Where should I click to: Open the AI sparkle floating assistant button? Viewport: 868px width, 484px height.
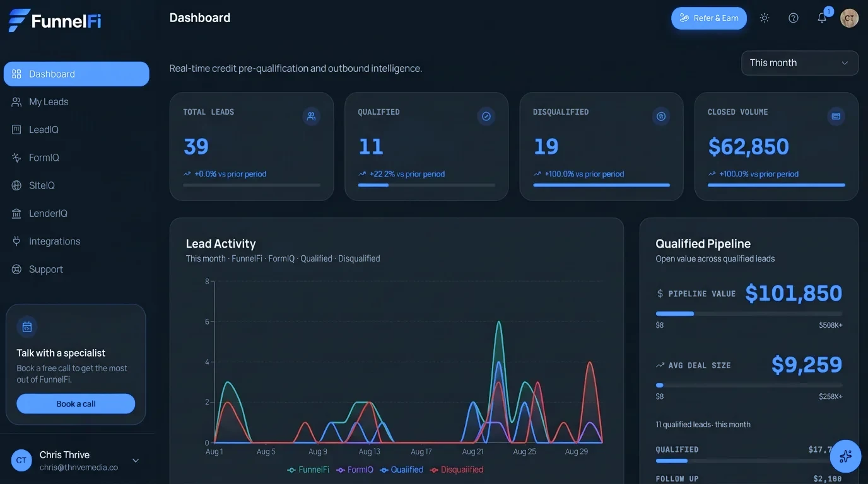[x=845, y=456]
